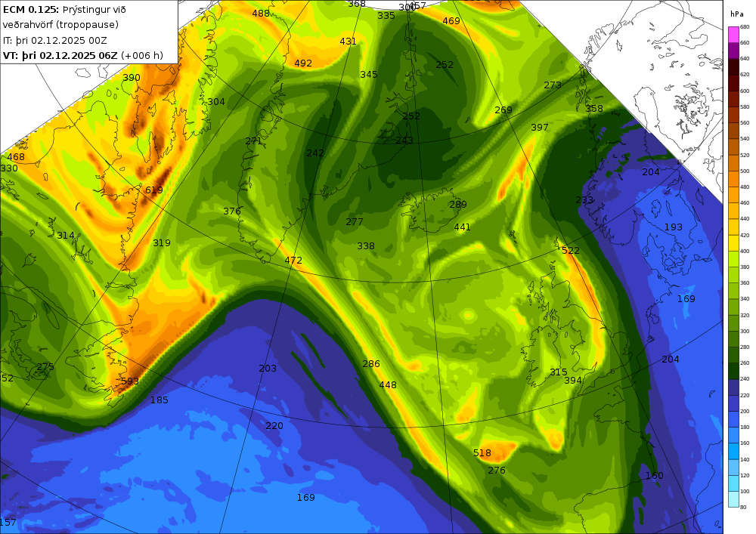Image resolution: width=756 pixels, height=534 pixels.
Task: Click the "185" pressure value on the map
Action: [x=159, y=400]
